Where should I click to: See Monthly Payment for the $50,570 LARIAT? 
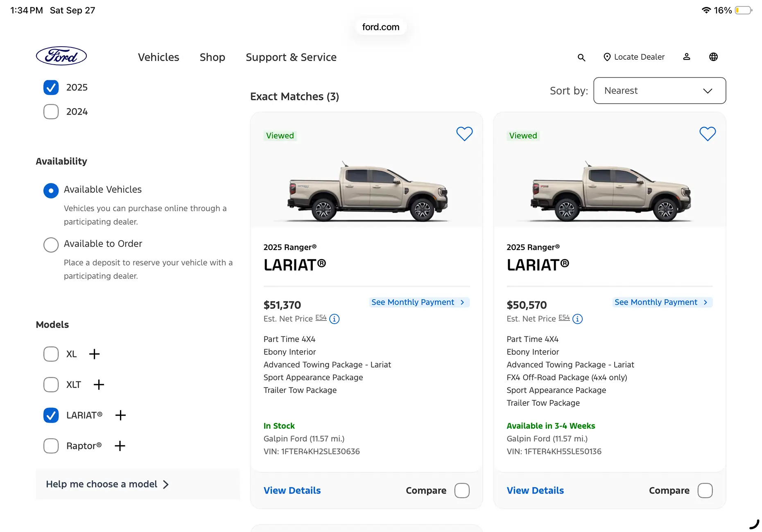coord(662,302)
